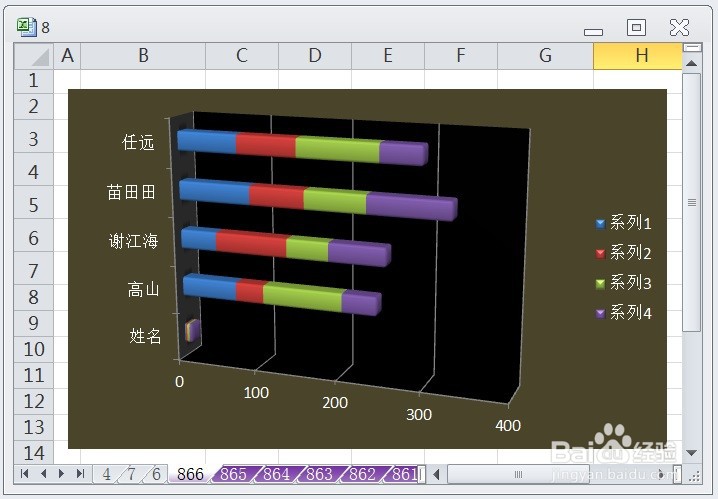Switch to sheet tab 866

190,474
